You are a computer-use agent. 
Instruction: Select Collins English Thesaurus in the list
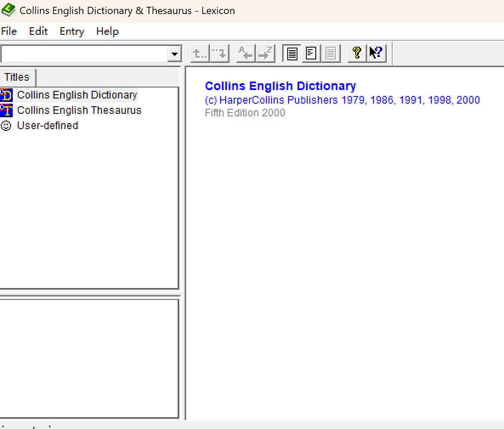click(79, 110)
